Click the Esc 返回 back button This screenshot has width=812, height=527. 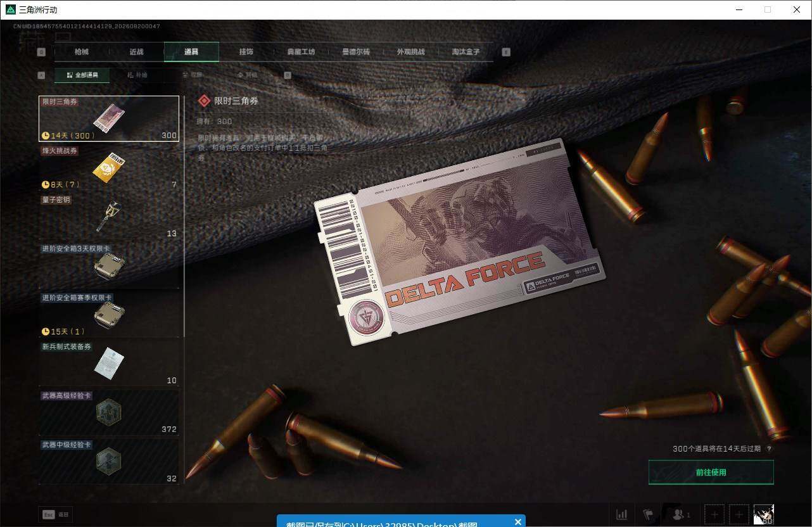(x=55, y=515)
